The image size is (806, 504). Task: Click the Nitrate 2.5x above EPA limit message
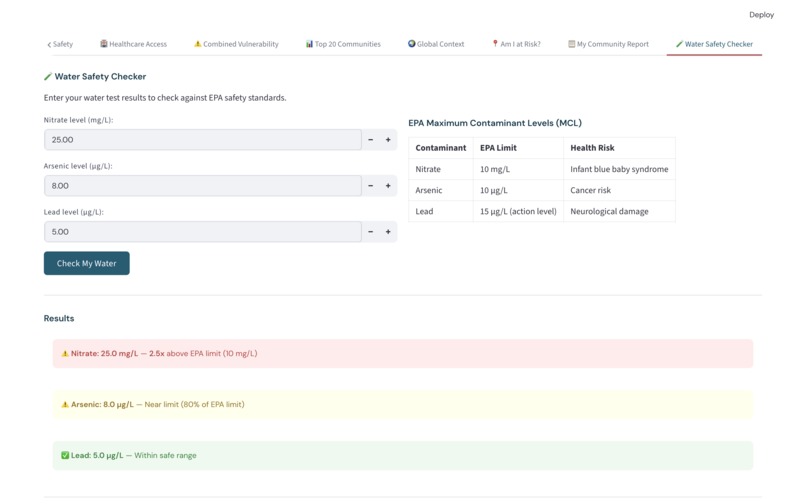(403, 353)
